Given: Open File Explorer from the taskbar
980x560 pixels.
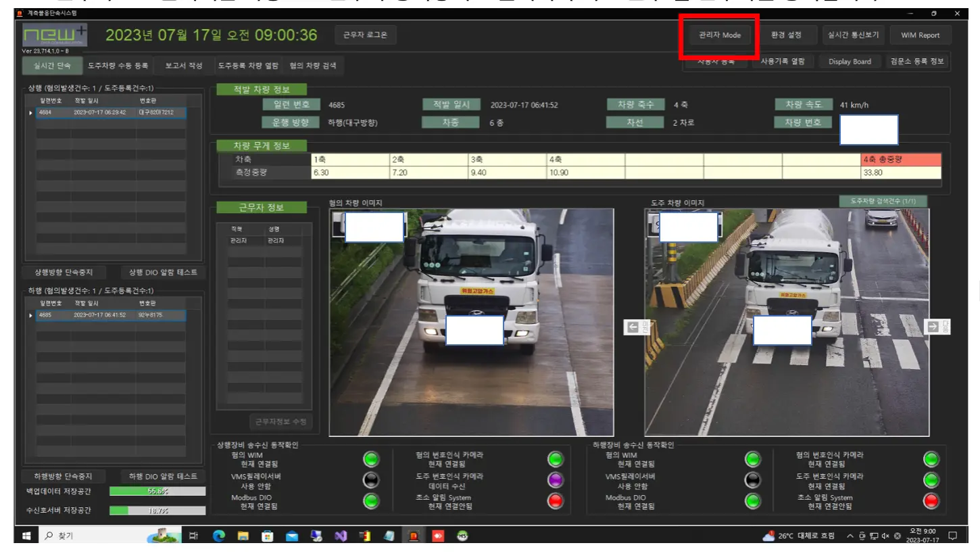Looking at the screenshot, I should (243, 536).
